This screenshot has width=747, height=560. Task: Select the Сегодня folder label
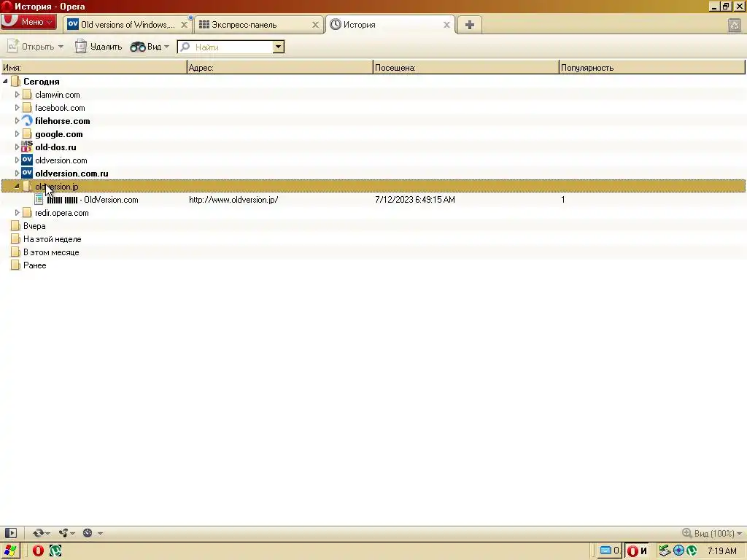click(42, 82)
